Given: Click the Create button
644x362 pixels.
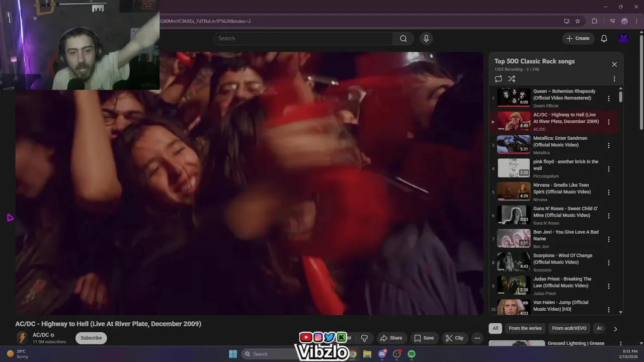Looking at the screenshot, I should click(578, 39).
